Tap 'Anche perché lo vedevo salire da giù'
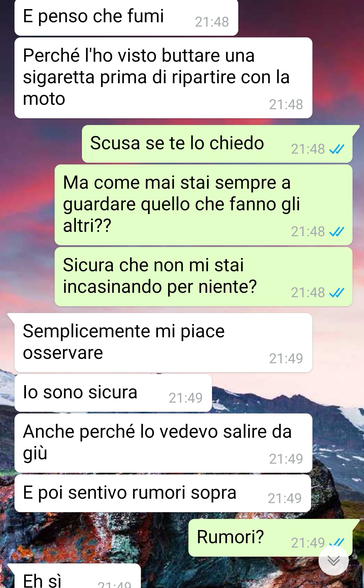 (163, 443)
